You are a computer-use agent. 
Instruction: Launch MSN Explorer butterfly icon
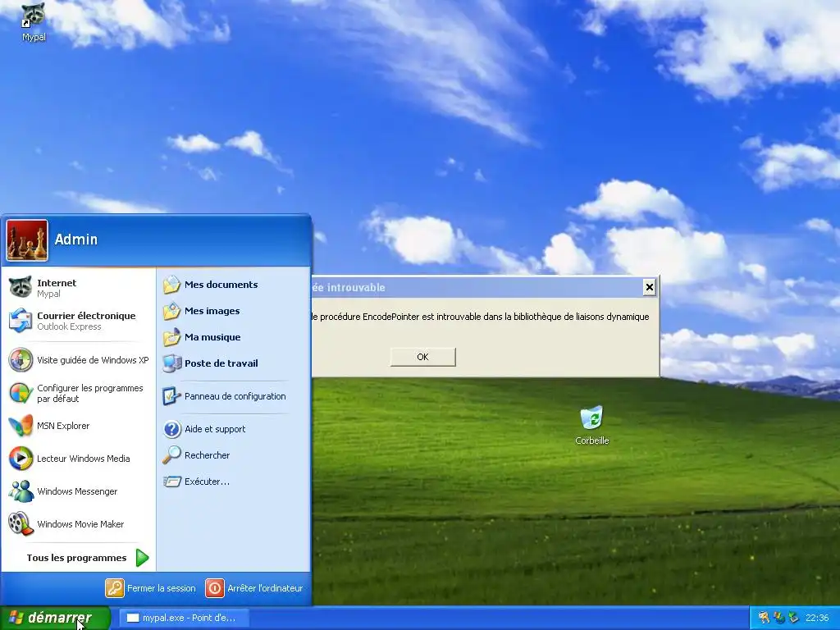[21, 426]
